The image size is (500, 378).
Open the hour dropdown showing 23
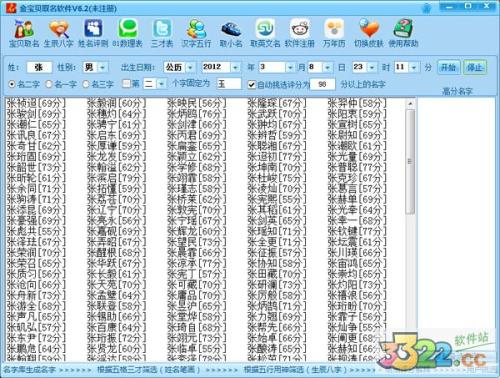[x=372, y=67]
